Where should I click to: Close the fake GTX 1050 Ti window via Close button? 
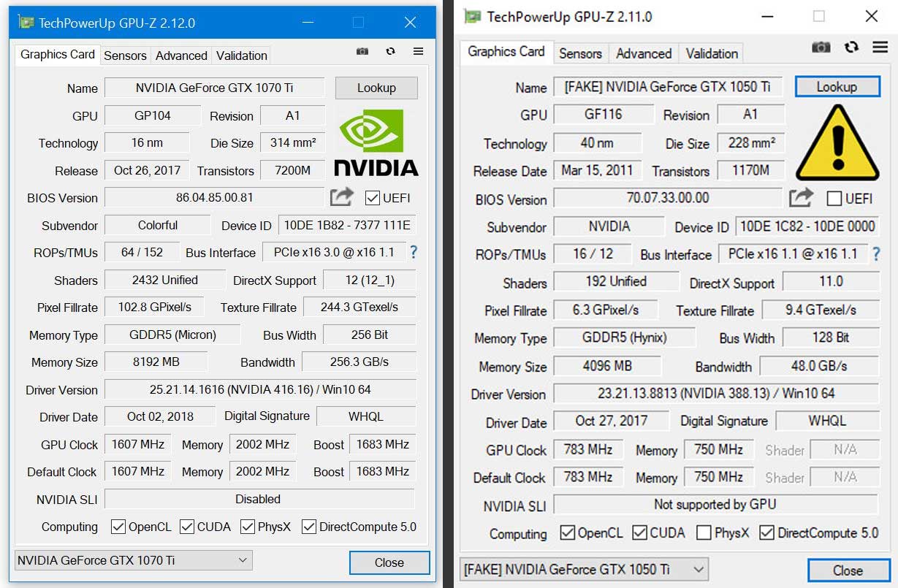coord(848,570)
